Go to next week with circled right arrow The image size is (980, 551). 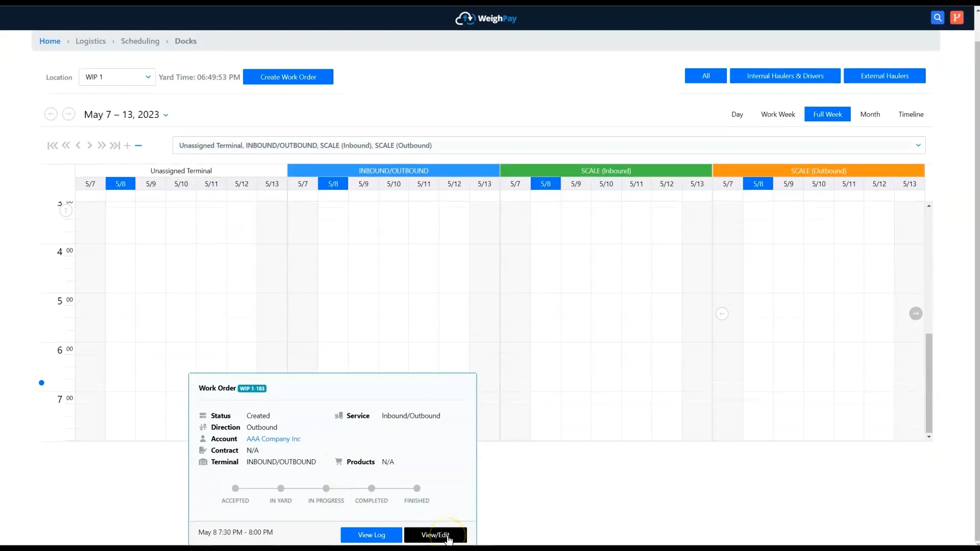[68, 114]
